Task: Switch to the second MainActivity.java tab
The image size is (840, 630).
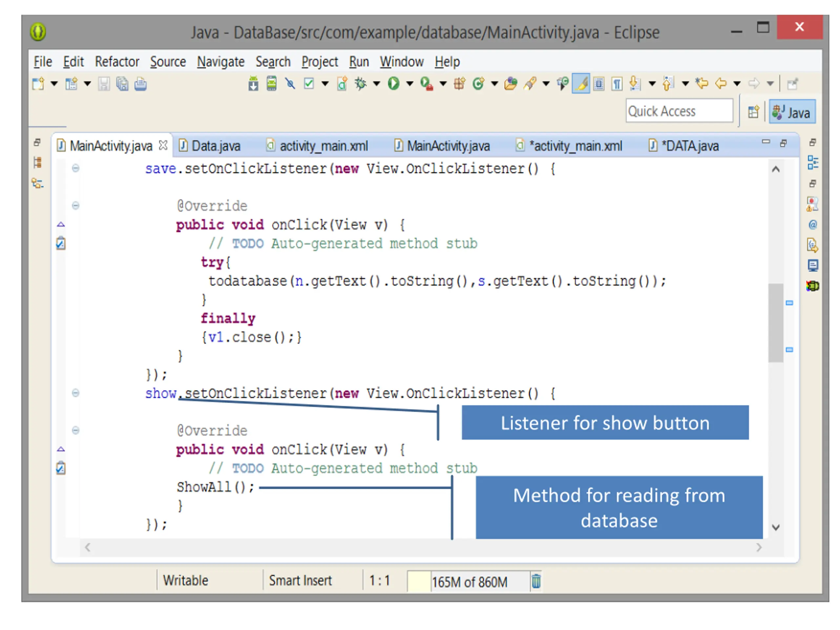Action: [x=442, y=146]
